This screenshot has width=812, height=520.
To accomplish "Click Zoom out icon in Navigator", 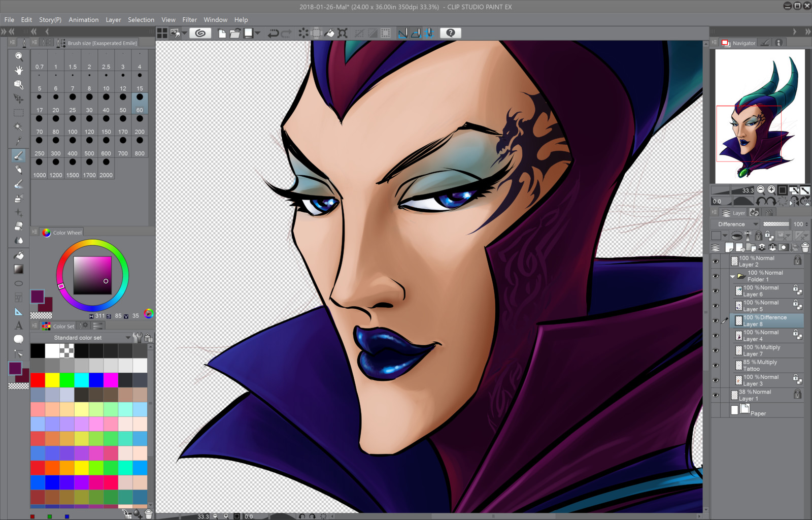I will tap(760, 190).
